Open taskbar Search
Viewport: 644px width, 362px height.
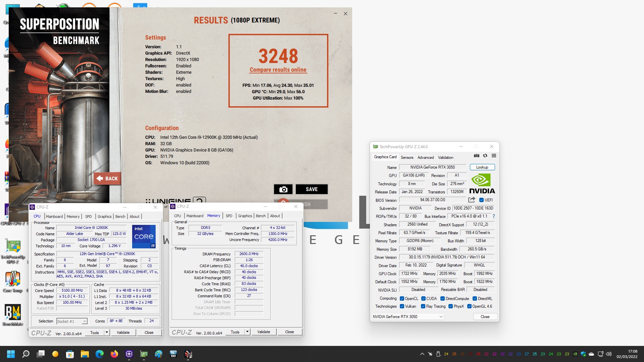(26, 354)
